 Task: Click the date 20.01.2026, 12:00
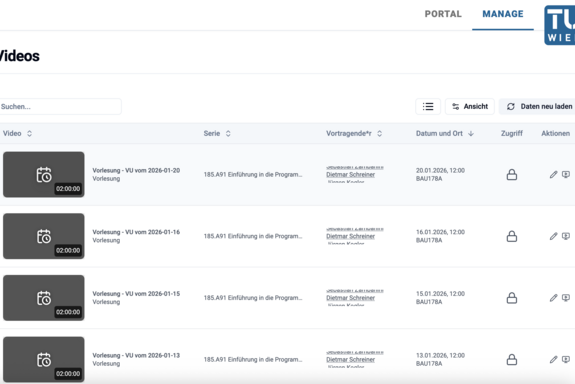(440, 171)
